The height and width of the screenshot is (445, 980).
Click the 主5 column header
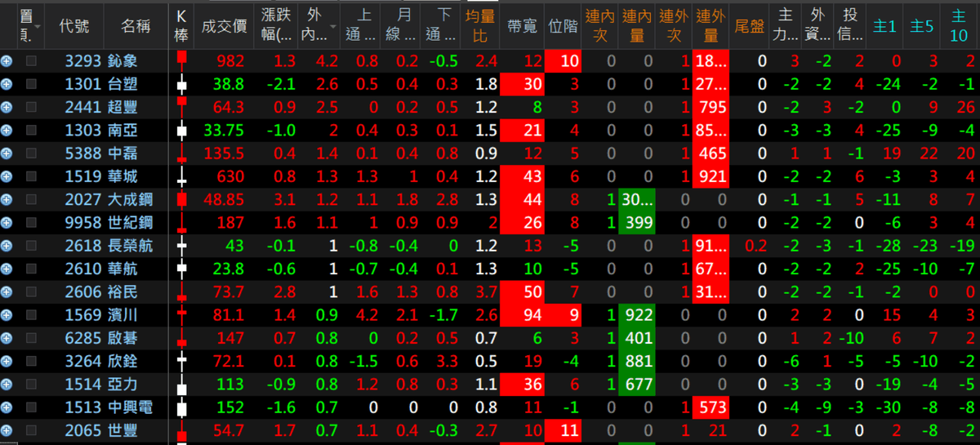tap(922, 25)
